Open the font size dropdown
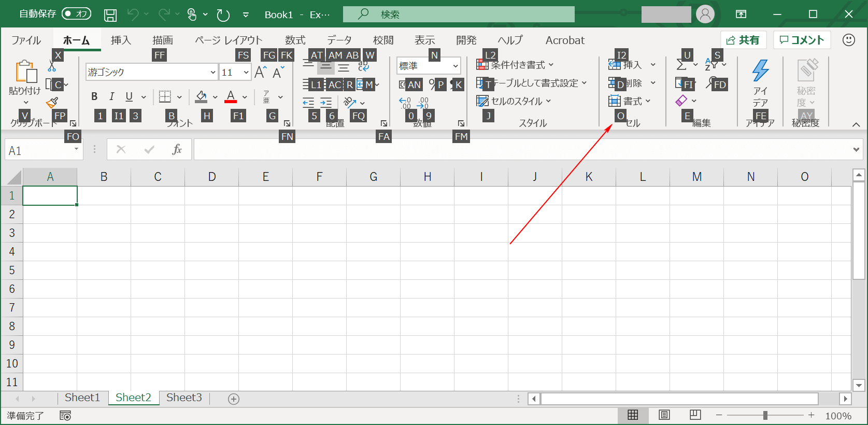 click(246, 73)
